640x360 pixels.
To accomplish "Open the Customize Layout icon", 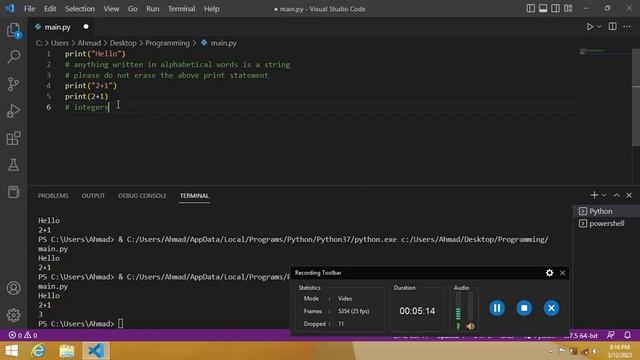I will click(568, 9).
